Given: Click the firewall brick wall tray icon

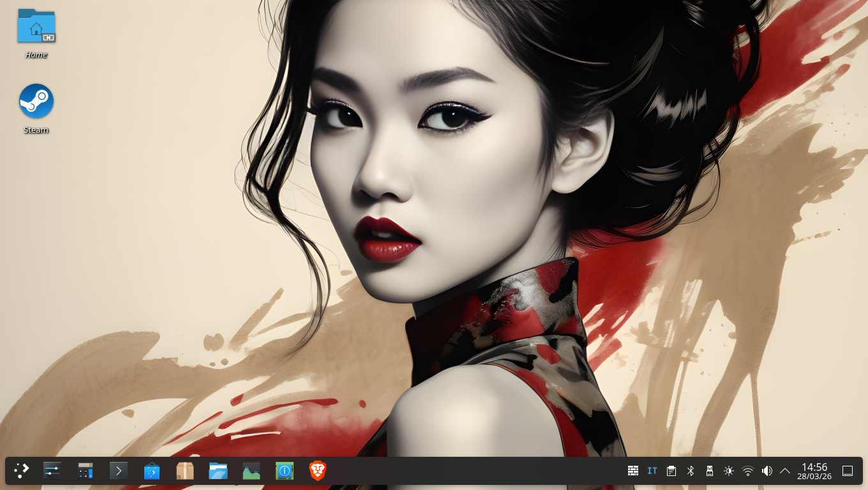Looking at the screenshot, I should [633, 471].
